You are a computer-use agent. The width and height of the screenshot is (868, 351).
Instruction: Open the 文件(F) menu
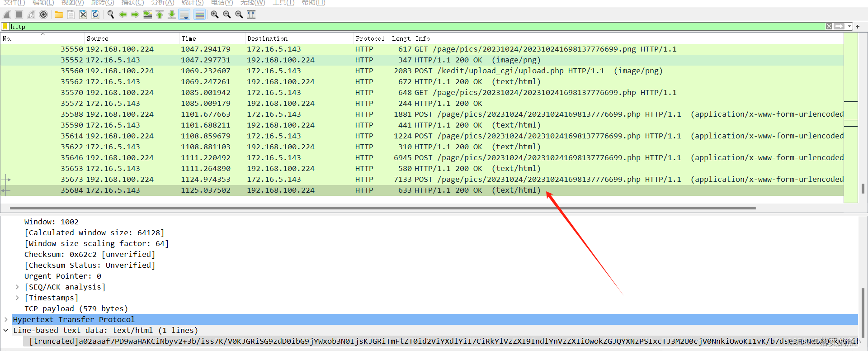point(14,3)
